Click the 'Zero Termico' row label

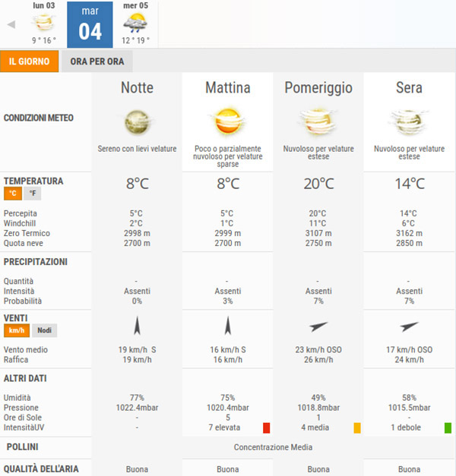[27, 233]
